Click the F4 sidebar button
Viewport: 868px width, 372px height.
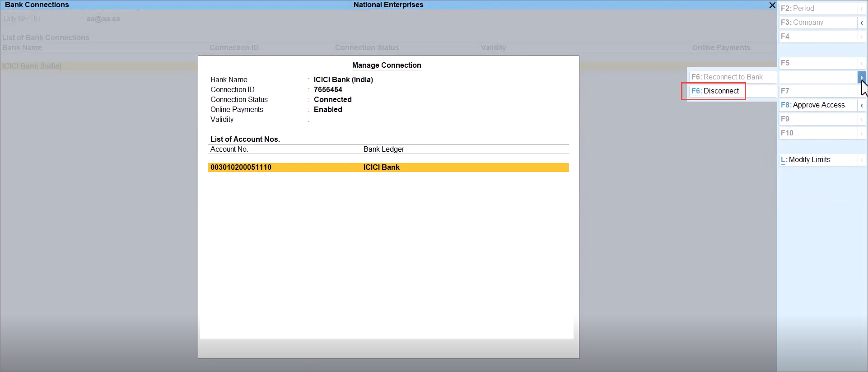click(818, 37)
